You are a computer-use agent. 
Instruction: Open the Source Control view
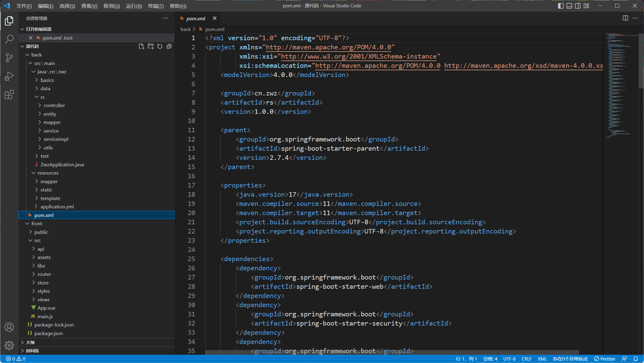pyautogui.click(x=9, y=57)
